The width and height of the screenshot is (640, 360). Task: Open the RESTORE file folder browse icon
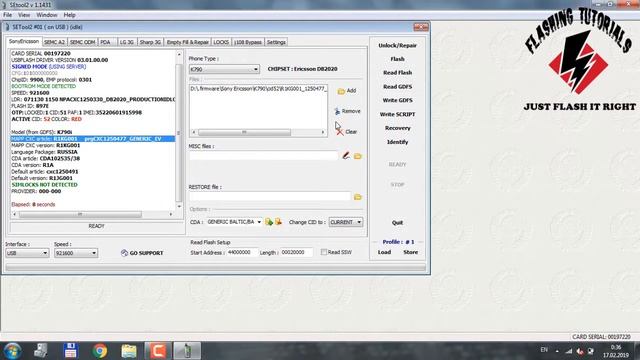coord(358,197)
